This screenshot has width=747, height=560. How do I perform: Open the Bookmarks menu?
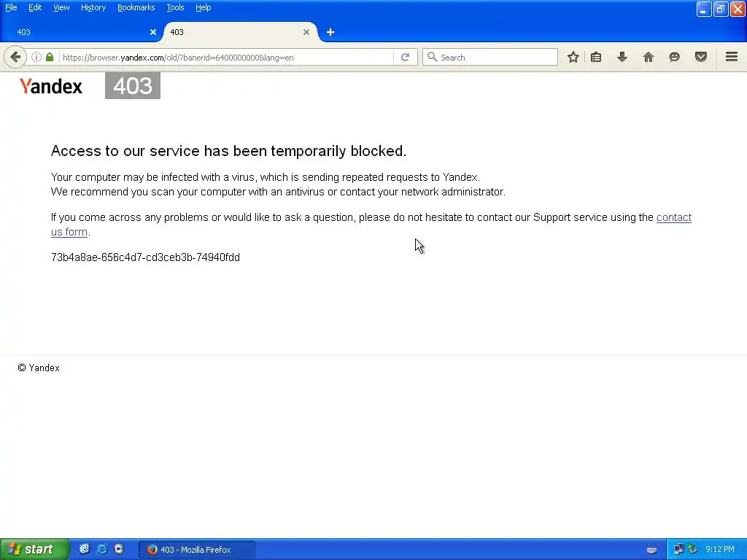pyautogui.click(x=136, y=7)
